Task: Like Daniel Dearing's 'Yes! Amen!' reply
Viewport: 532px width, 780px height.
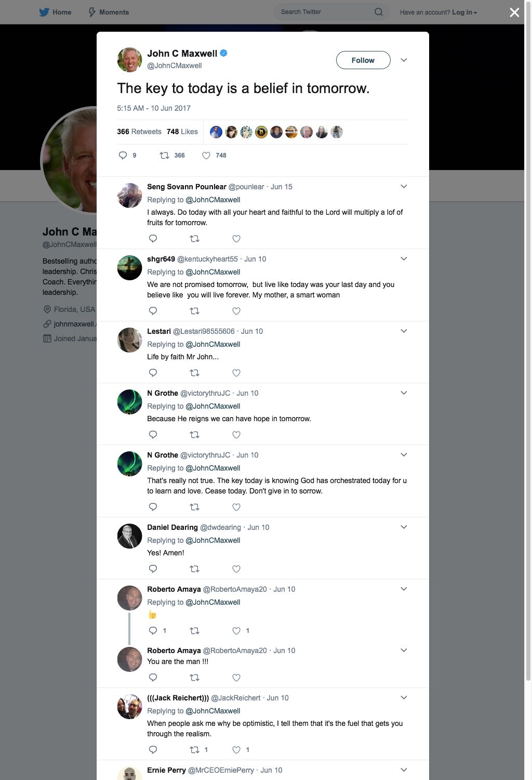Action: 236,569
